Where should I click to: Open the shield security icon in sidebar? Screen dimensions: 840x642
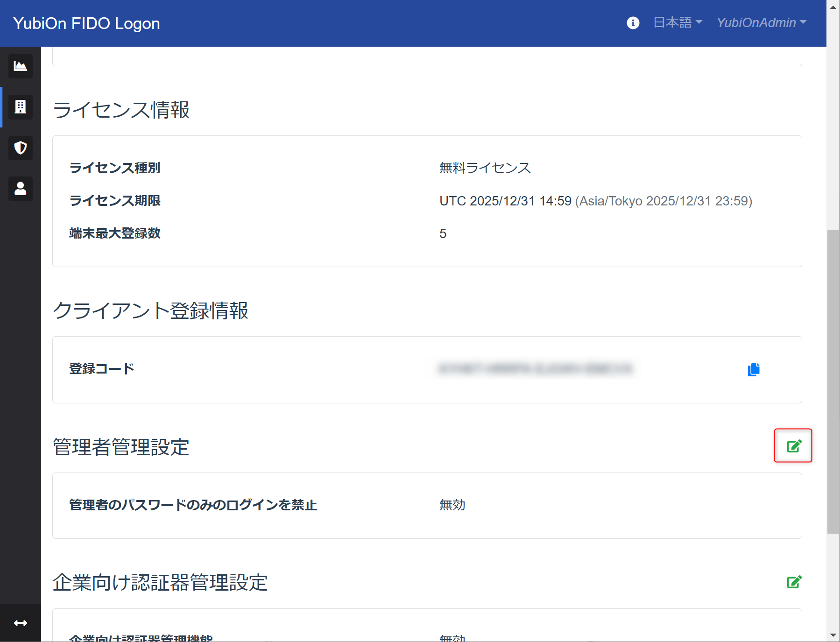[21, 148]
